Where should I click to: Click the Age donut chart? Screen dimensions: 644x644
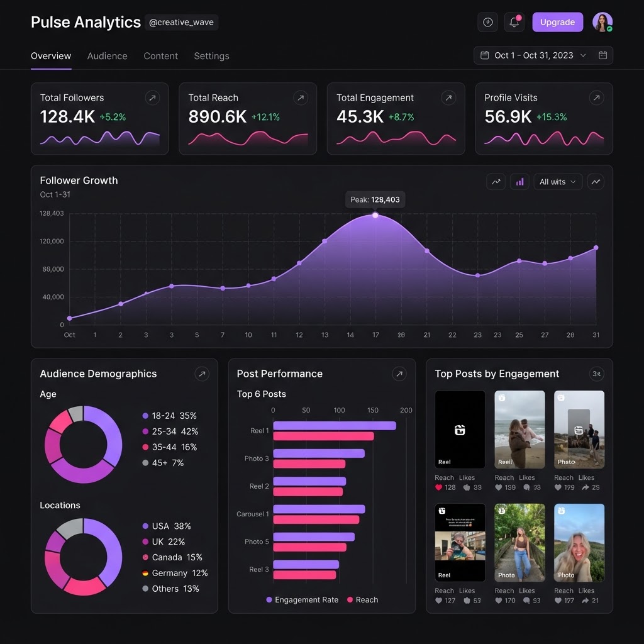[x=84, y=445]
